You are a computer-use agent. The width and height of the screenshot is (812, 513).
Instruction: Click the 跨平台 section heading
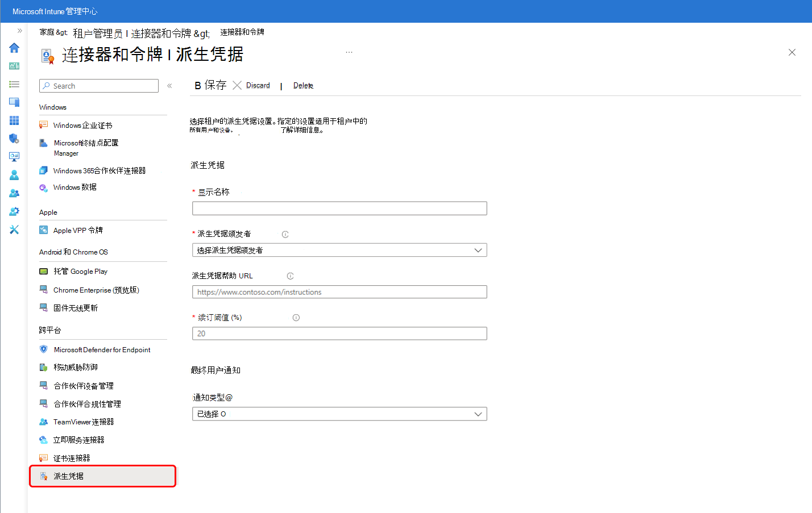pos(50,330)
